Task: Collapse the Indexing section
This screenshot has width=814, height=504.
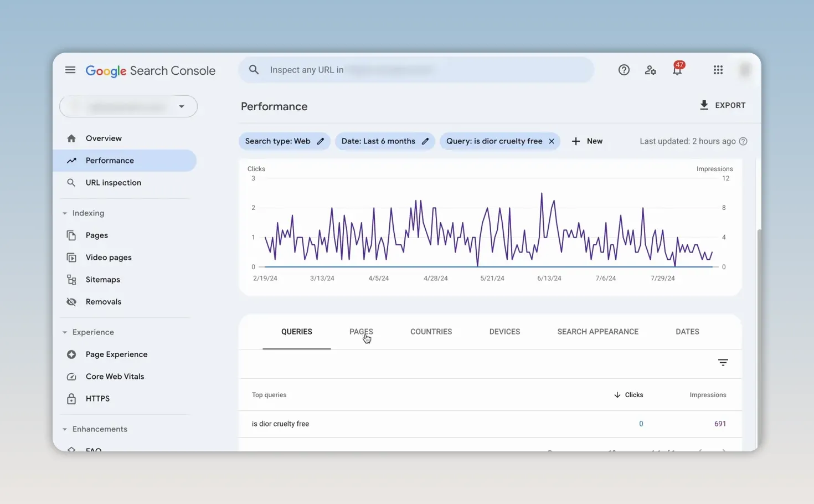Action: [x=65, y=213]
